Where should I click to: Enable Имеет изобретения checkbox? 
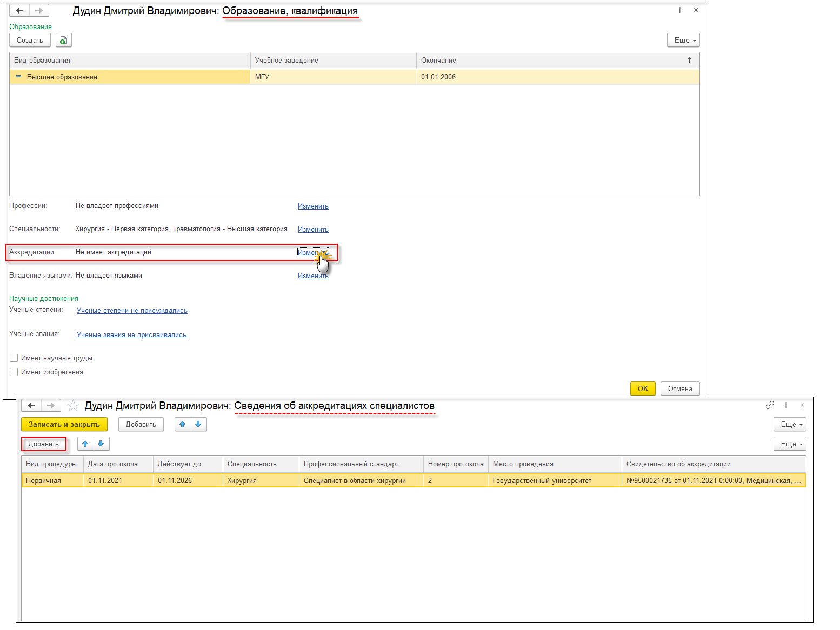point(14,372)
